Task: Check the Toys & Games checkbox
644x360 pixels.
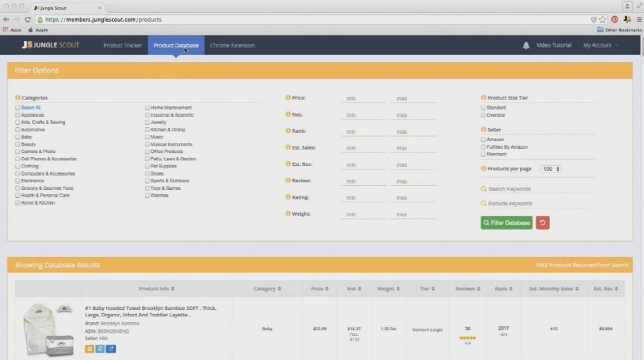Action: [x=147, y=188]
